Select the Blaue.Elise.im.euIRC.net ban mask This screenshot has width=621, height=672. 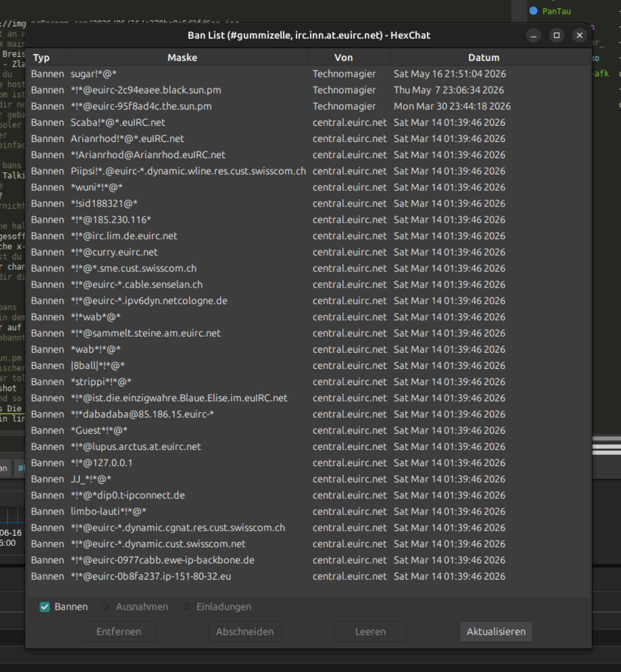[179, 398]
